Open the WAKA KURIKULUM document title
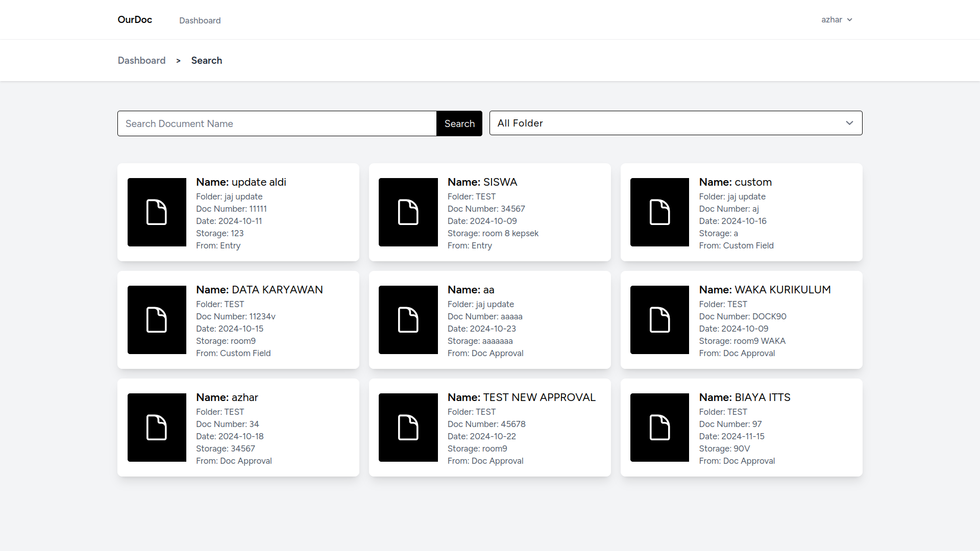The image size is (980, 551). [x=765, y=290]
